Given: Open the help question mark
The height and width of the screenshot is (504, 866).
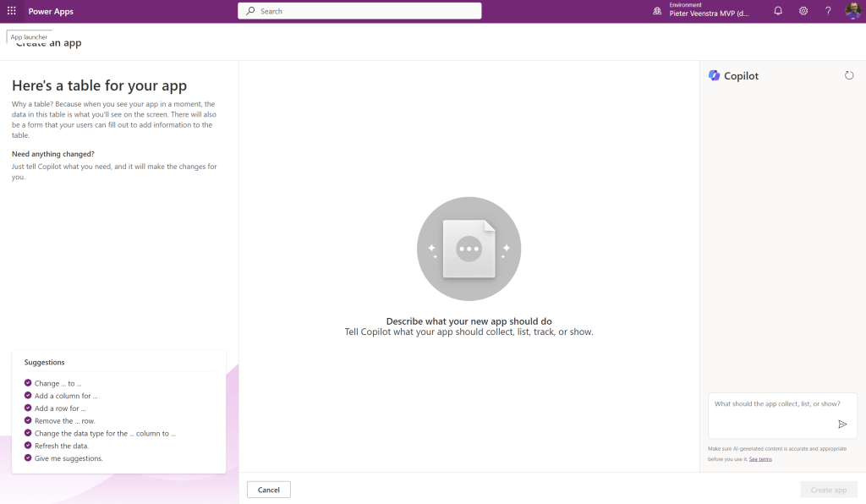Looking at the screenshot, I should click(828, 11).
